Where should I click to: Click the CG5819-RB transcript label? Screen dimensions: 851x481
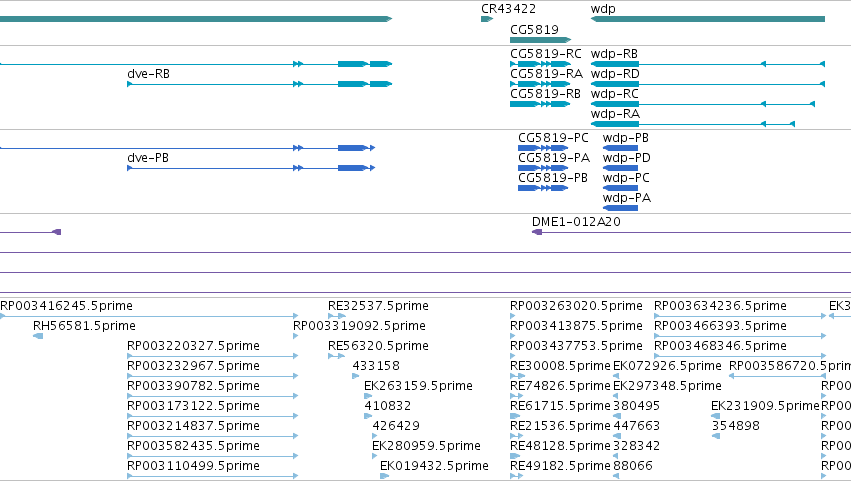click(x=545, y=94)
